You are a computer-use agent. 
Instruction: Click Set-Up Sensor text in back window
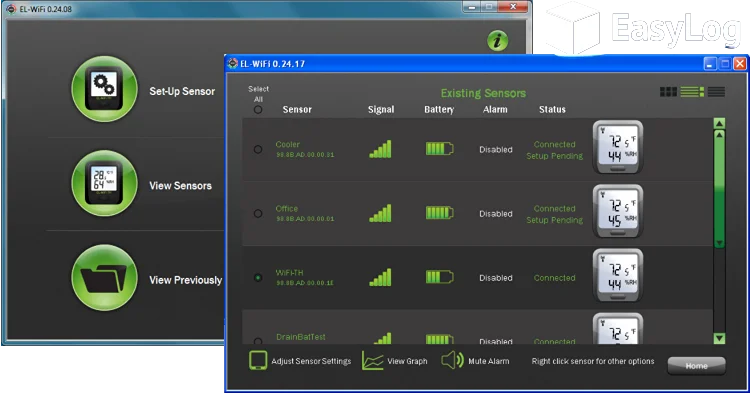tap(182, 91)
